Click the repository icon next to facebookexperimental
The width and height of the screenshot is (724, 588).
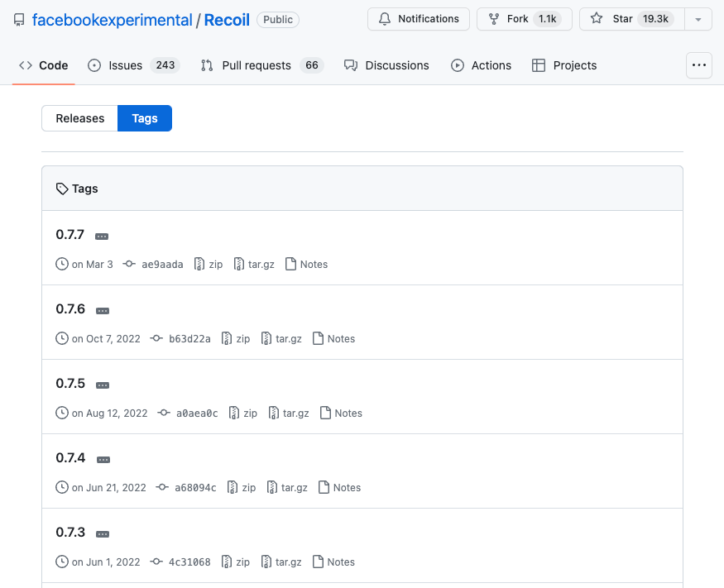pyautogui.click(x=19, y=19)
